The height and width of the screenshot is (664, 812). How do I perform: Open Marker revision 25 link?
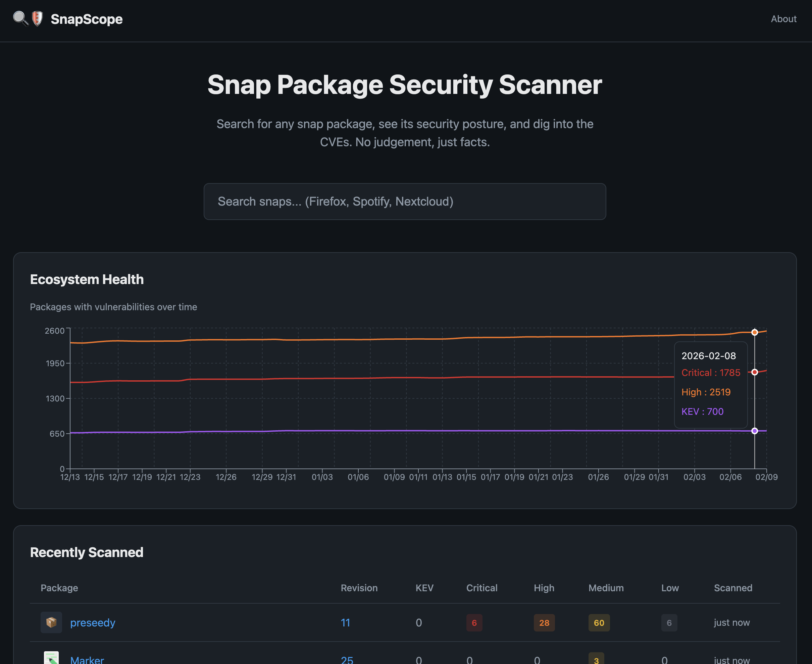point(347,659)
